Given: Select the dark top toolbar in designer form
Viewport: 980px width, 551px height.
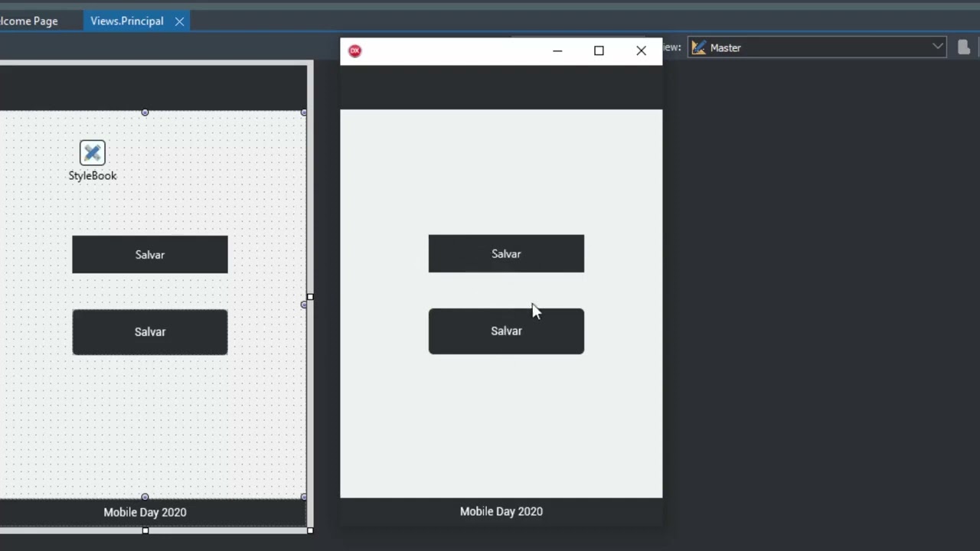Looking at the screenshot, I should point(153,87).
